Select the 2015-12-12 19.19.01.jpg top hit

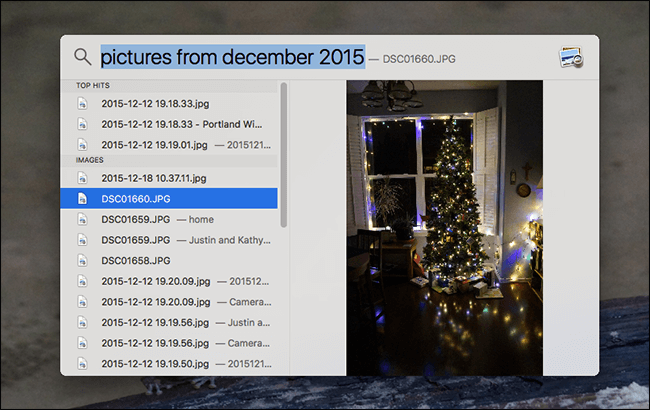169,145
